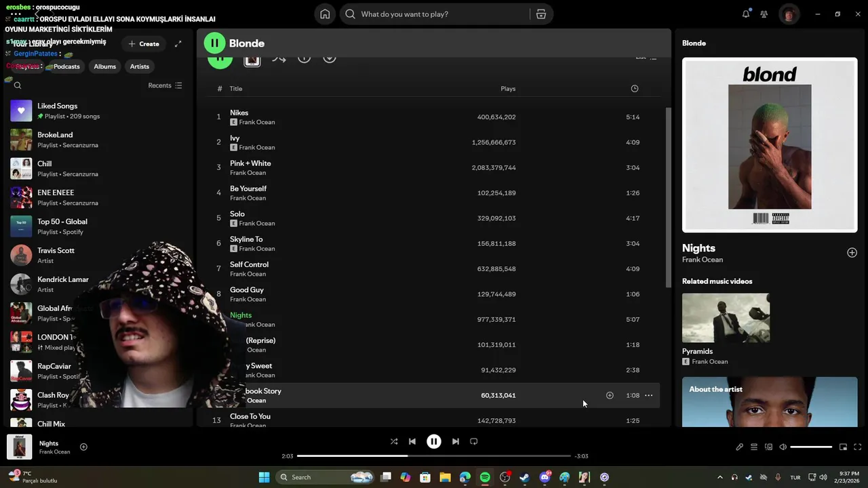Open the Connect to a device icon
Screen dimensions: 868x488
768,447
